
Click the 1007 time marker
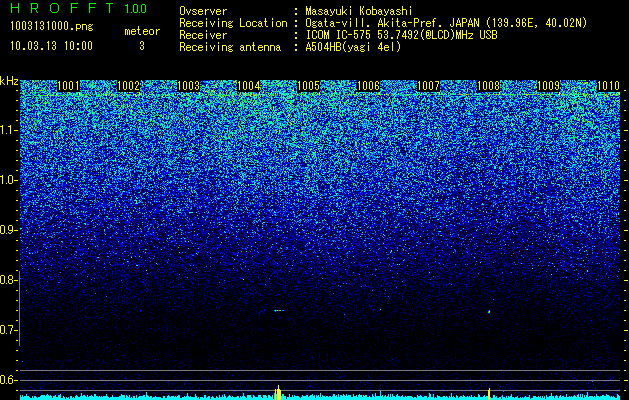(428, 86)
